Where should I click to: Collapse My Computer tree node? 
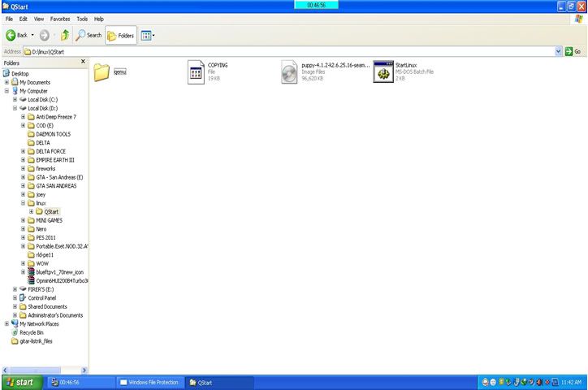coord(6,91)
